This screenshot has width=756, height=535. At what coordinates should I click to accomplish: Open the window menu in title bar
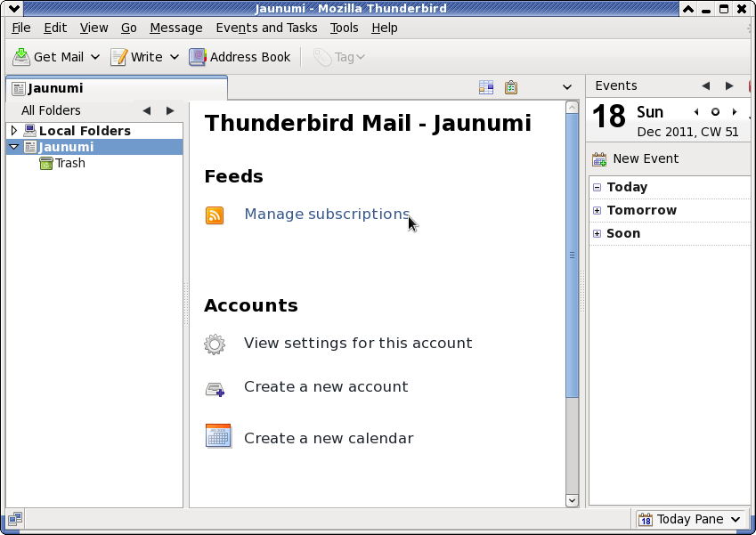14,8
